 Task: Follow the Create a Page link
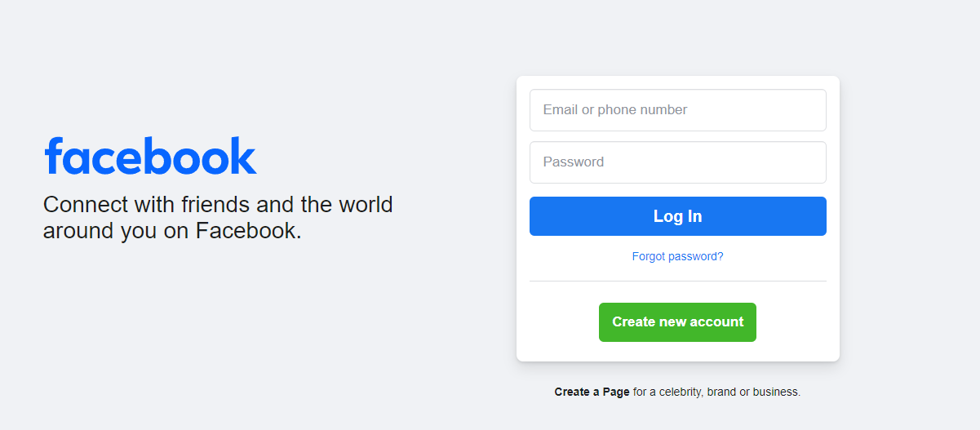pyautogui.click(x=592, y=392)
